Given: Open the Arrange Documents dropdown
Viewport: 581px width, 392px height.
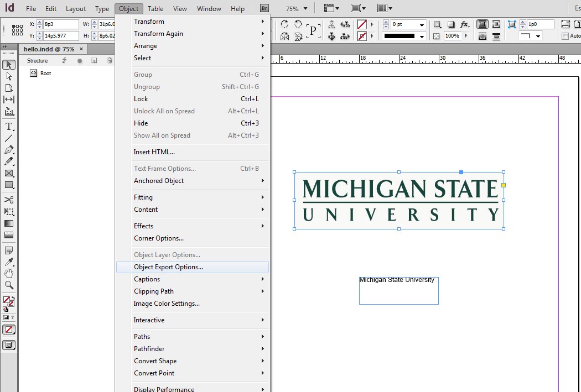Looking at the screenshot, I should [385, 8].
